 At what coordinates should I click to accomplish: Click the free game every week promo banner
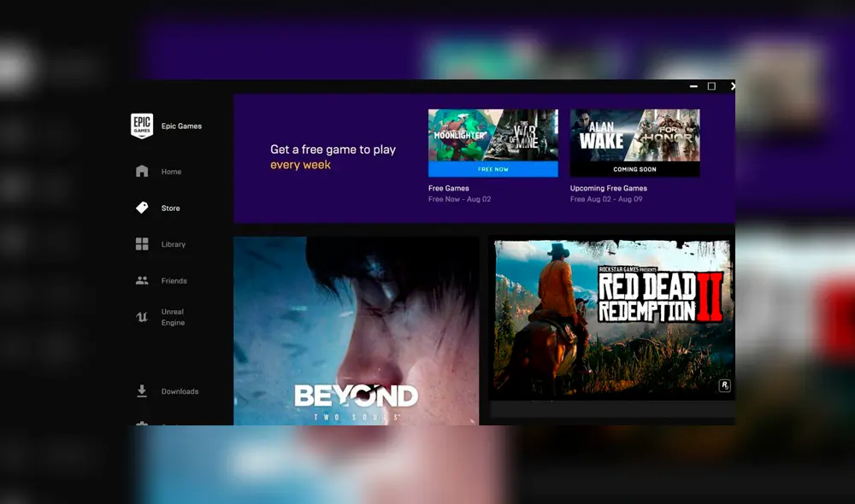pos(333,156)
